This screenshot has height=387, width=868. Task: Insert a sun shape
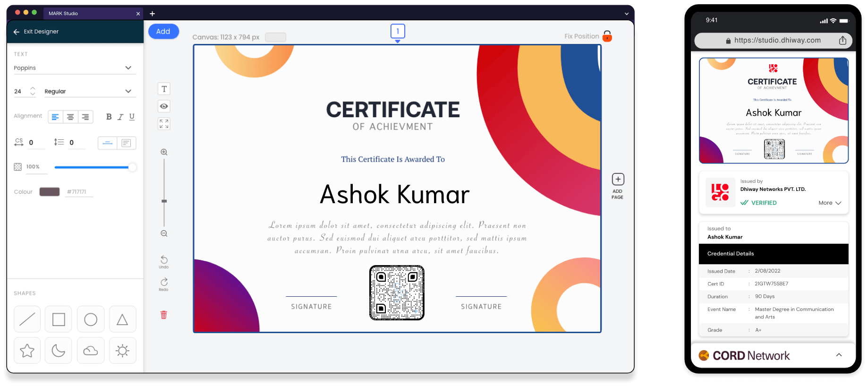click(x=122, y=351)
